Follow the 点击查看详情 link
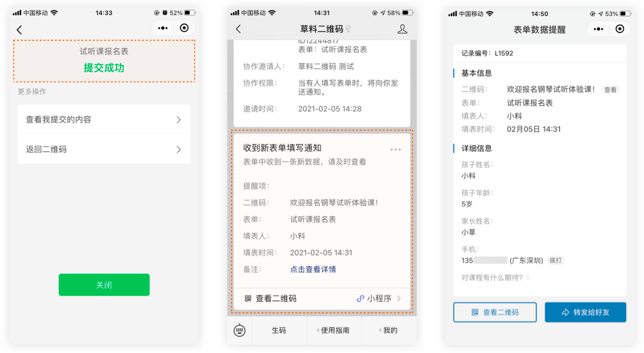Image resolution: width=644 pixels, height=353 pixels. coord(313,269)
